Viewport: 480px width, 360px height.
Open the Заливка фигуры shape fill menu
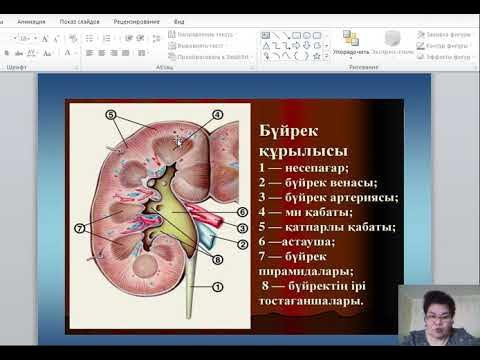445,35
